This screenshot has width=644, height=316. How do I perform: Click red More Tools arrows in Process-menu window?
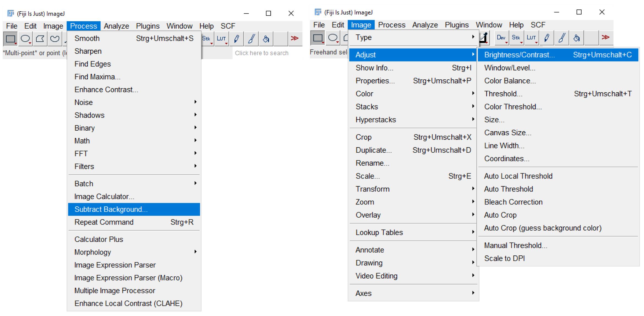click(295, 38)
